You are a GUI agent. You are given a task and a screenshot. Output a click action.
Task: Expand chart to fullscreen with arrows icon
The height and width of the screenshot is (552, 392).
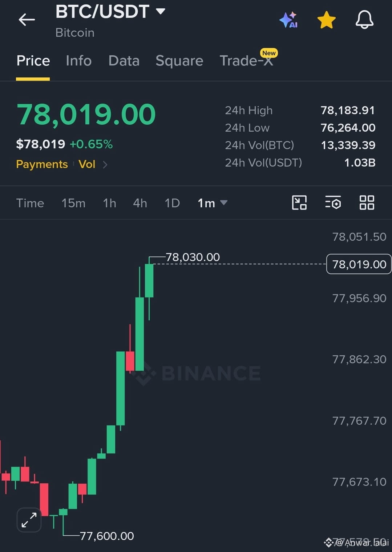tap(29, 520)
